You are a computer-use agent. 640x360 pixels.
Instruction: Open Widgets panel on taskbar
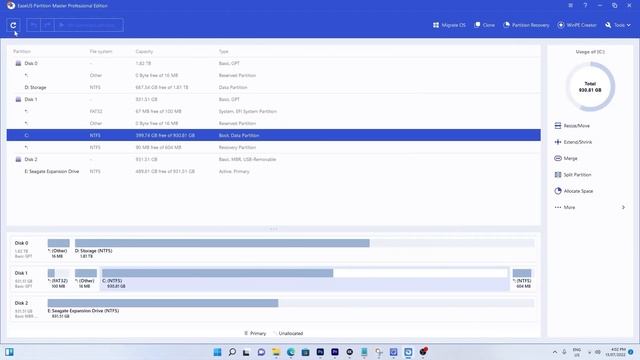point(9,352)
